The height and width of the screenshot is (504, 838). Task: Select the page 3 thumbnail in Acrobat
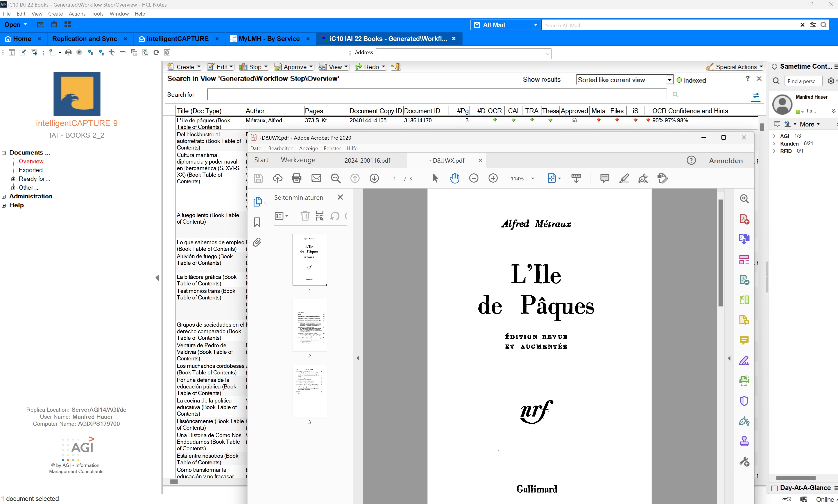pos(310,391)
